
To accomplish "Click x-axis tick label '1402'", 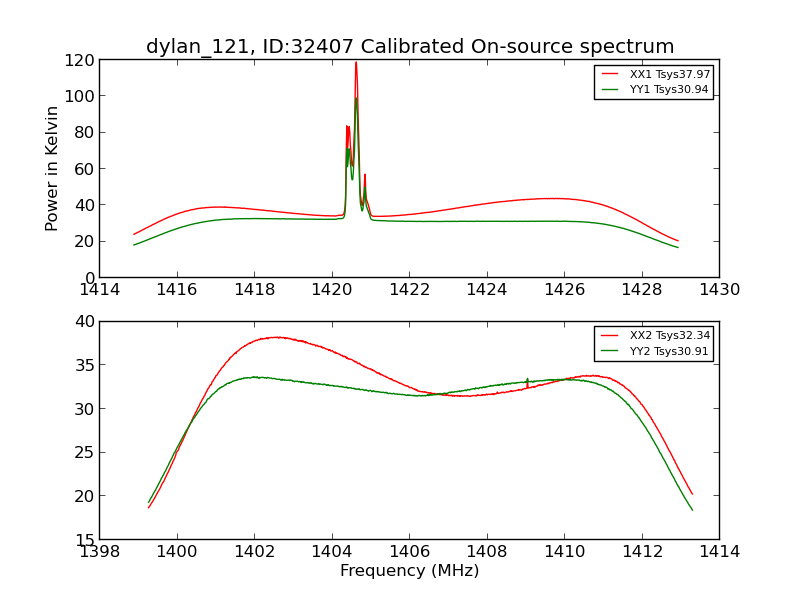I will (255, 552).
